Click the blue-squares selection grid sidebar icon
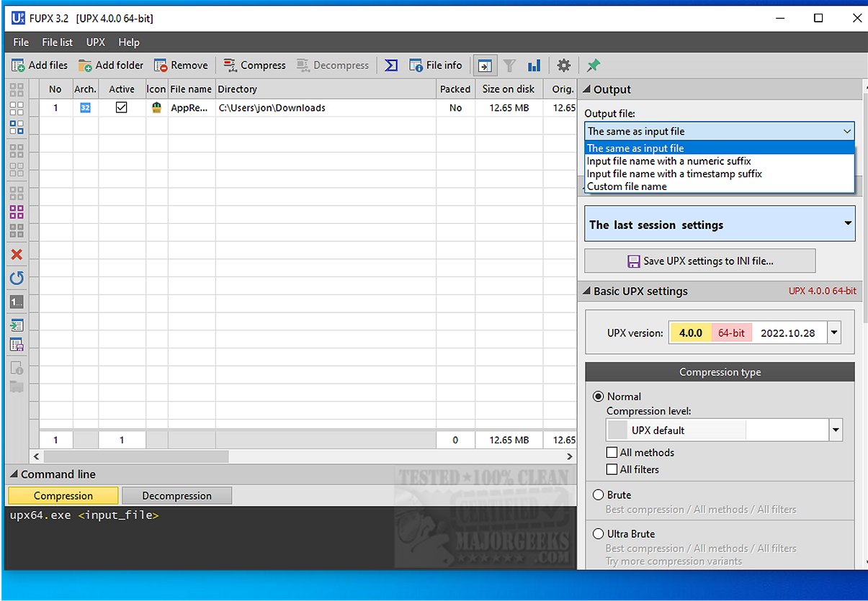Viewport: 868px width, 601px height. (17, 127)
